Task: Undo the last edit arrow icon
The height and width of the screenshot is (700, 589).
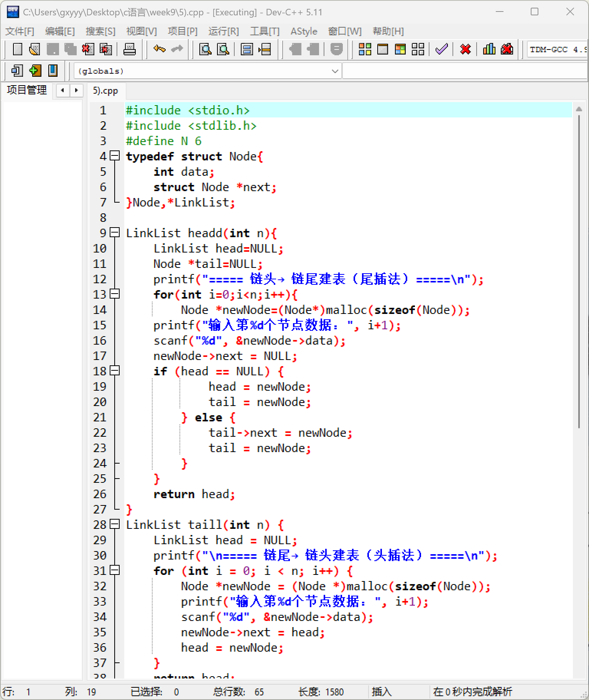Action: pos(159,49)
